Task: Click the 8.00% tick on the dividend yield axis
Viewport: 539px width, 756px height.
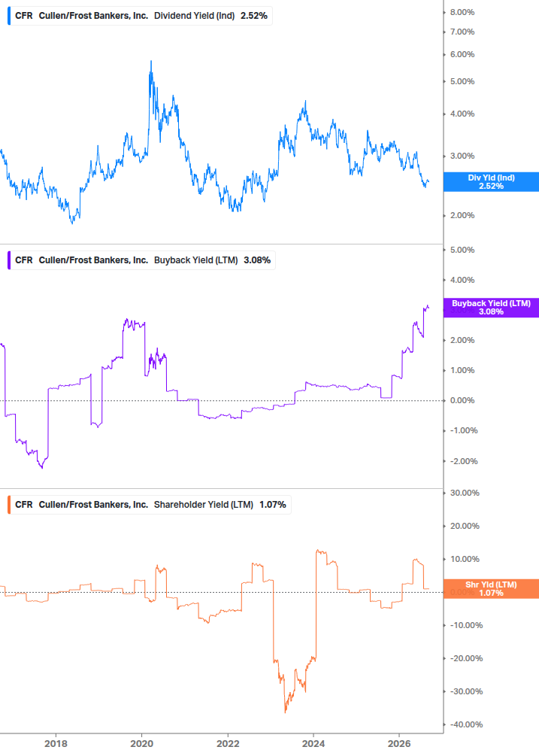Action: [462, 12]
